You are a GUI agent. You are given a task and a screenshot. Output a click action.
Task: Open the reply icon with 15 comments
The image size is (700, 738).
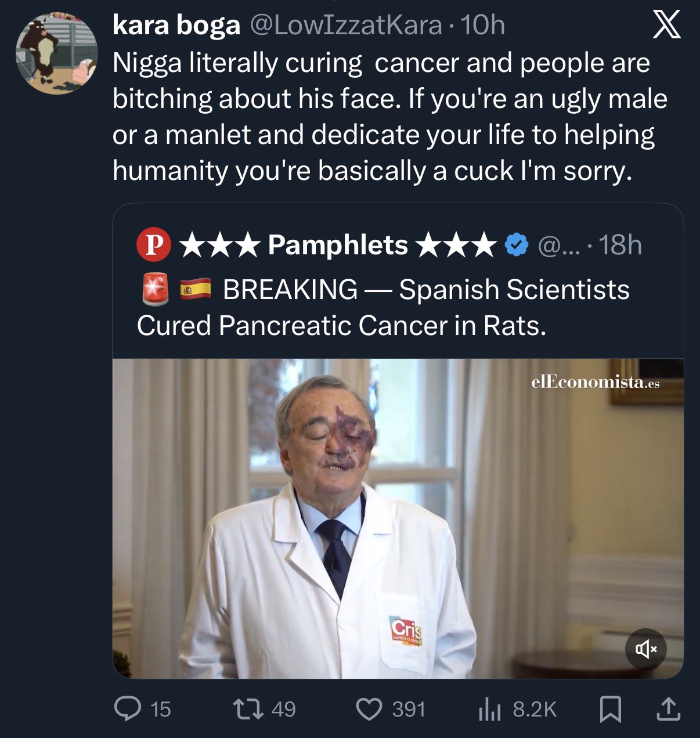pyautogui.click(x=128, y=709)
